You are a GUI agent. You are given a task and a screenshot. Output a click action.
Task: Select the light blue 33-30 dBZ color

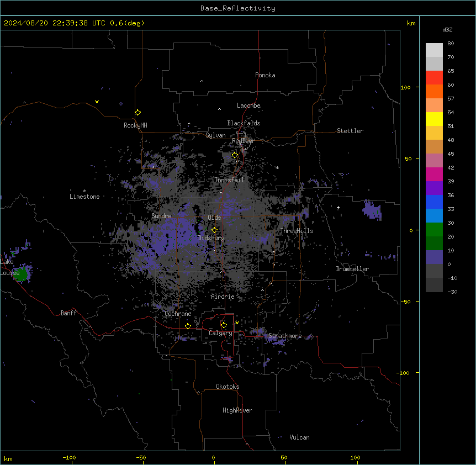point(434,216)
